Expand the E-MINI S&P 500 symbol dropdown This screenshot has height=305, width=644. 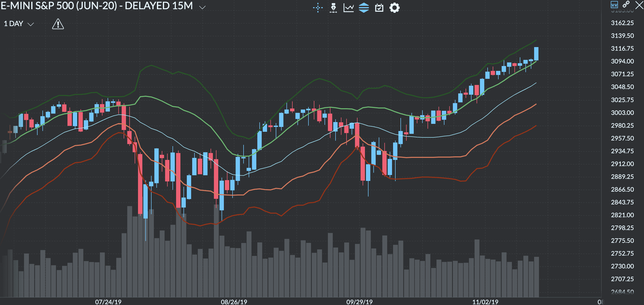click(x=202, y=7)
